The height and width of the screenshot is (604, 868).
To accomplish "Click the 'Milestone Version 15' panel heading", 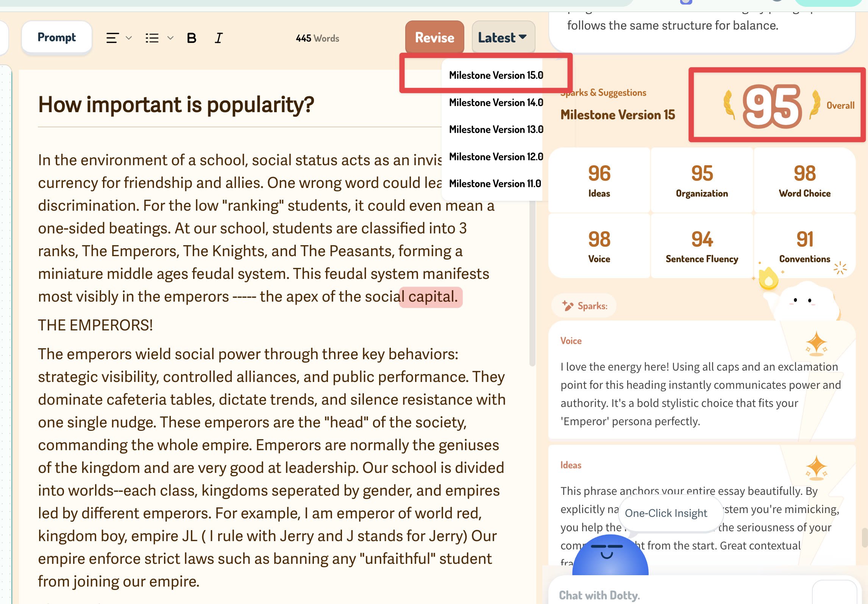I will point(618,115).
